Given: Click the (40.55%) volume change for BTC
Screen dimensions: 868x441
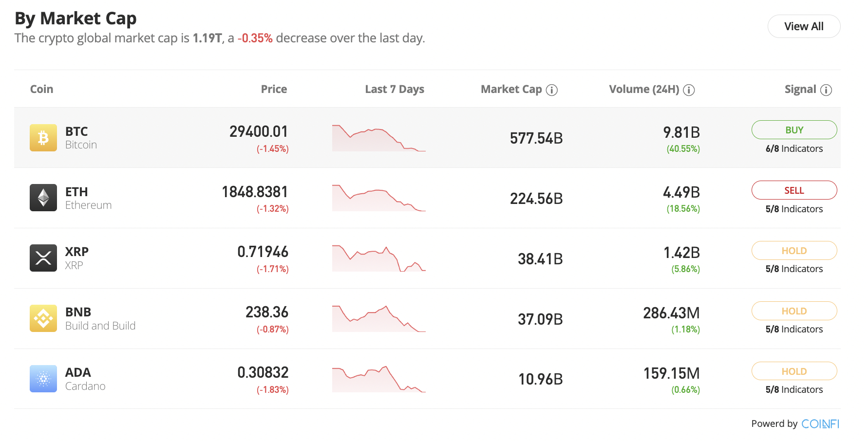Looking at the screenshot, I should pyautogui.click(x=683, y=149).
